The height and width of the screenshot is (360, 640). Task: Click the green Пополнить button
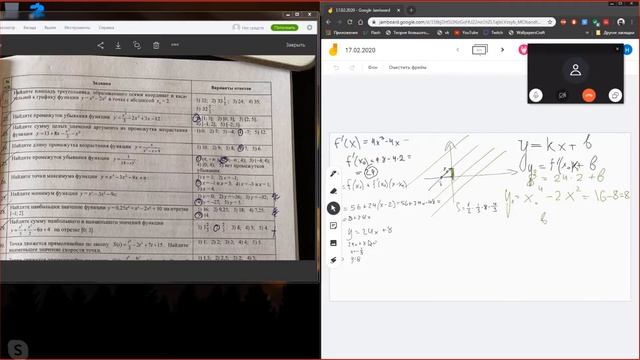tap(284, 27)
